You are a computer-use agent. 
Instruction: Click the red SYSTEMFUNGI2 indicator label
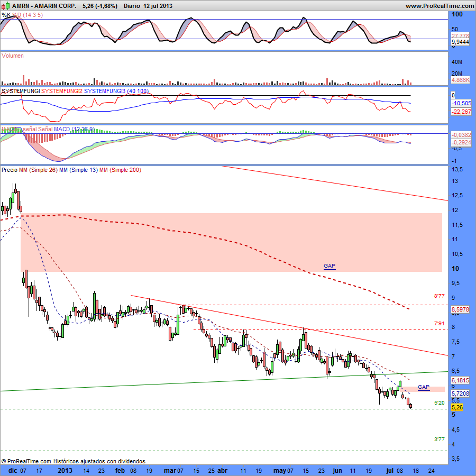62,91
